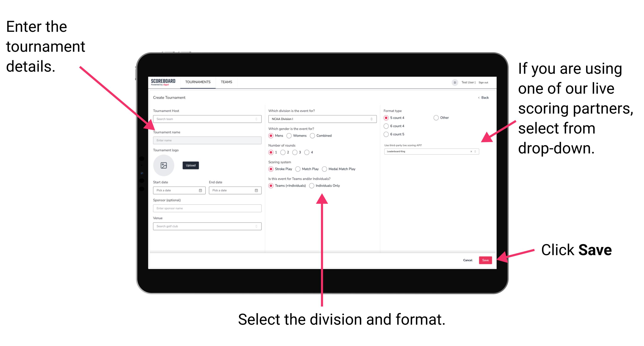The width and height of the screenshot is (644, 346).
Task: Click the Tournament name input field
Action: point(206,141)
